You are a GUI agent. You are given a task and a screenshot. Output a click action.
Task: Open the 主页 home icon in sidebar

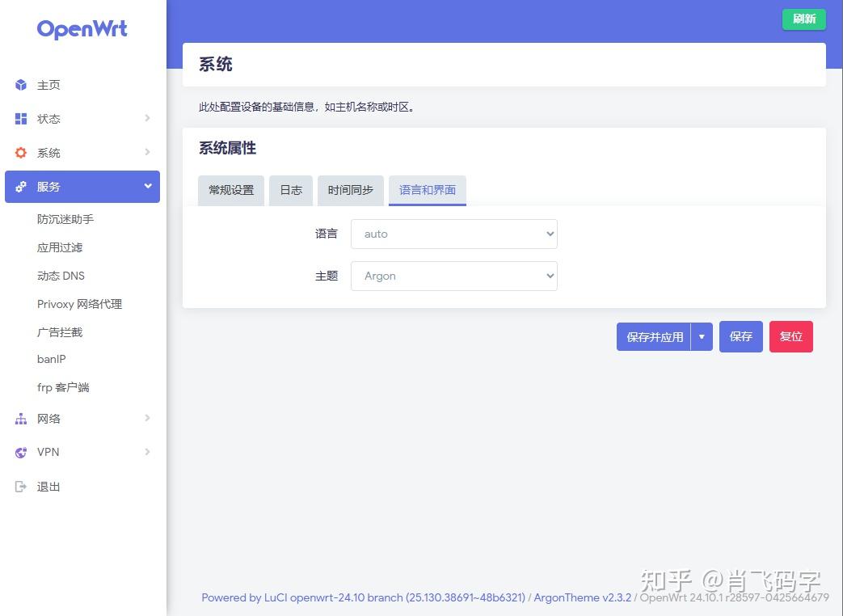pyautogui.click(x=20, y=85)
